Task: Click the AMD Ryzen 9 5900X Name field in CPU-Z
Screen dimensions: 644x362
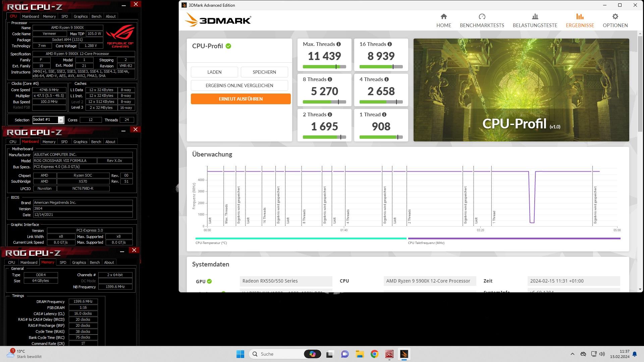Action: coord(67,28)
